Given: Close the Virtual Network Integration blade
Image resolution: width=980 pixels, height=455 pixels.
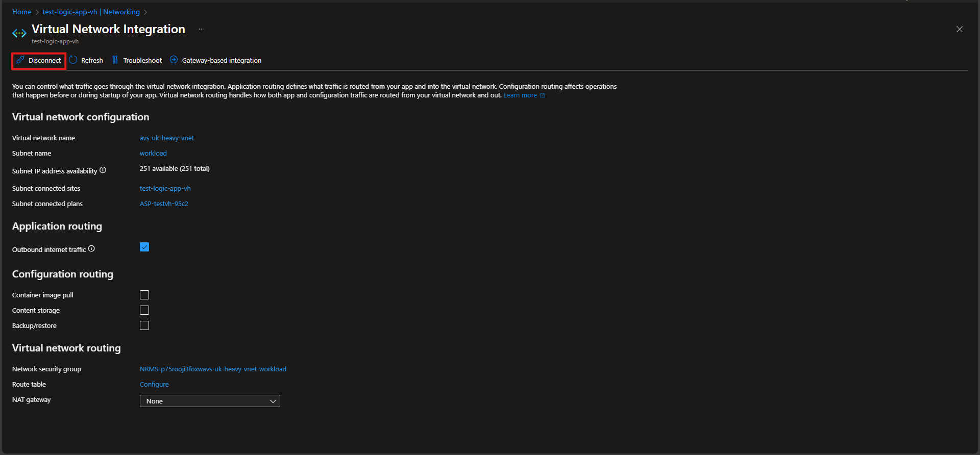Looking at the screenshot, I should pyautogui.click(x=960, y=29).
